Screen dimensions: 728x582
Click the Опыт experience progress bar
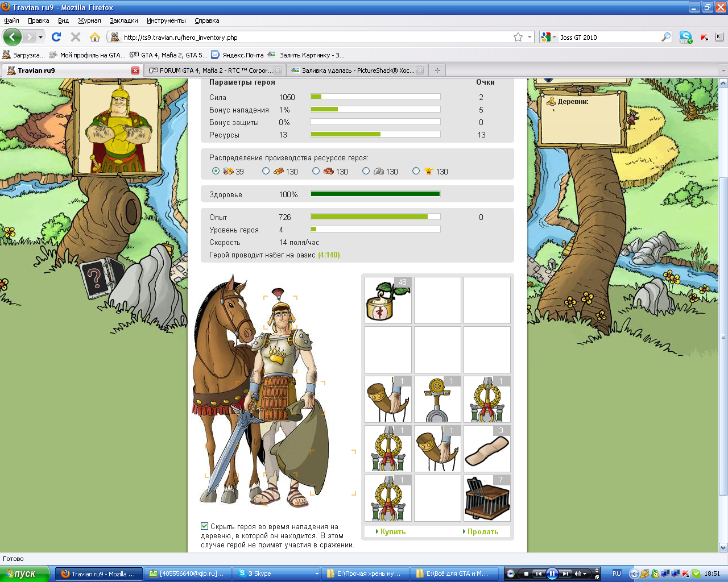(x=375, y=217)
